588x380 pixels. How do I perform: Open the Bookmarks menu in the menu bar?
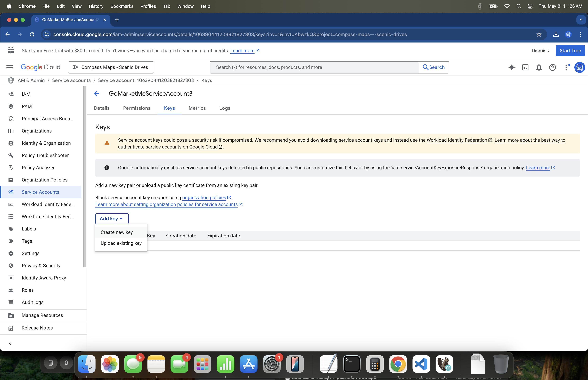click(122, 6)
